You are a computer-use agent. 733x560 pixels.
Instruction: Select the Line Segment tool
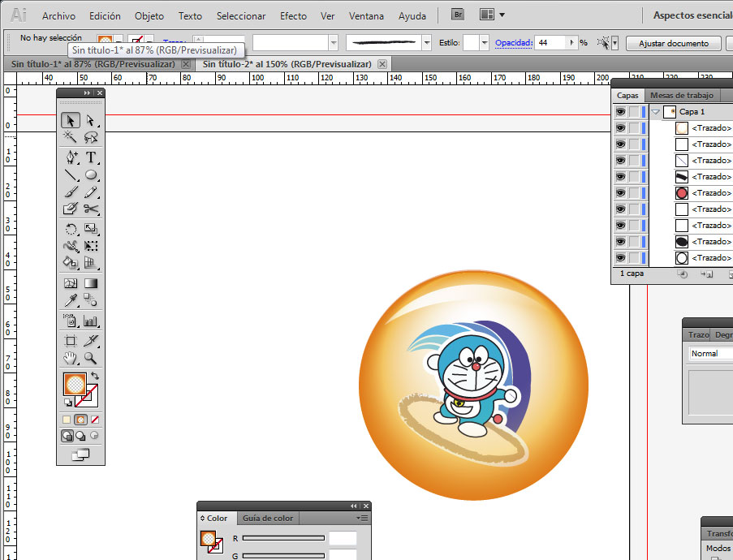tap(71, 174)
